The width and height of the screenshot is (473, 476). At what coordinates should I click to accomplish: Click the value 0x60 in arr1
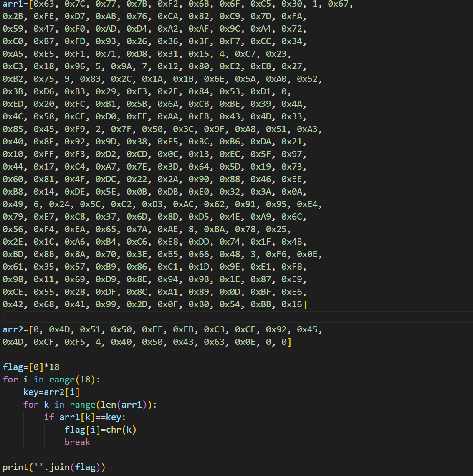(x=13, y=179)
